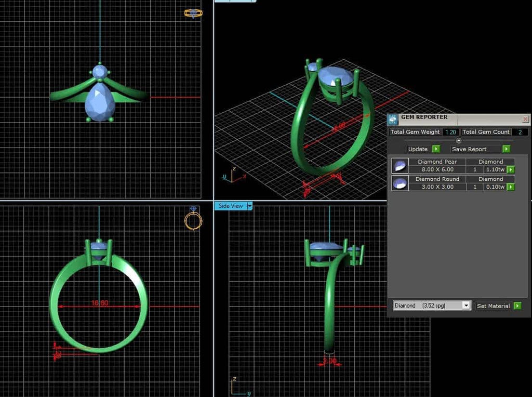Image resolution: width=532 pixels, height=397 pixels.
Task: Click the Diamond Pear gem thumbnail icon
Action: 400,166
